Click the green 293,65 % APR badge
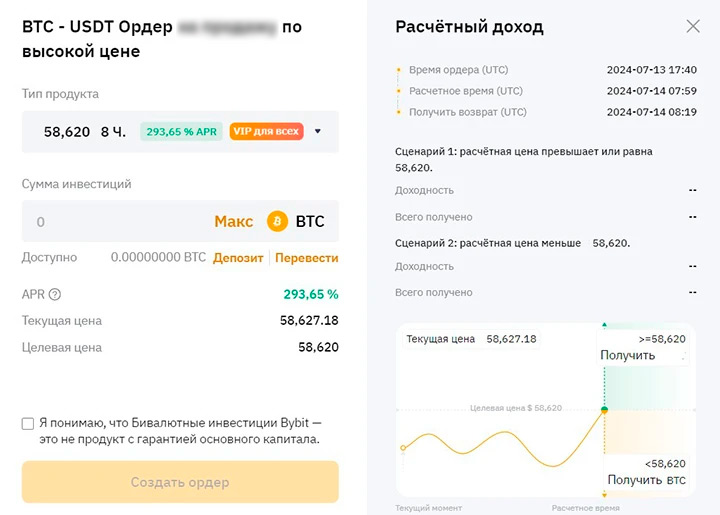The image size is (720, 515). click(x=181, y=131)
